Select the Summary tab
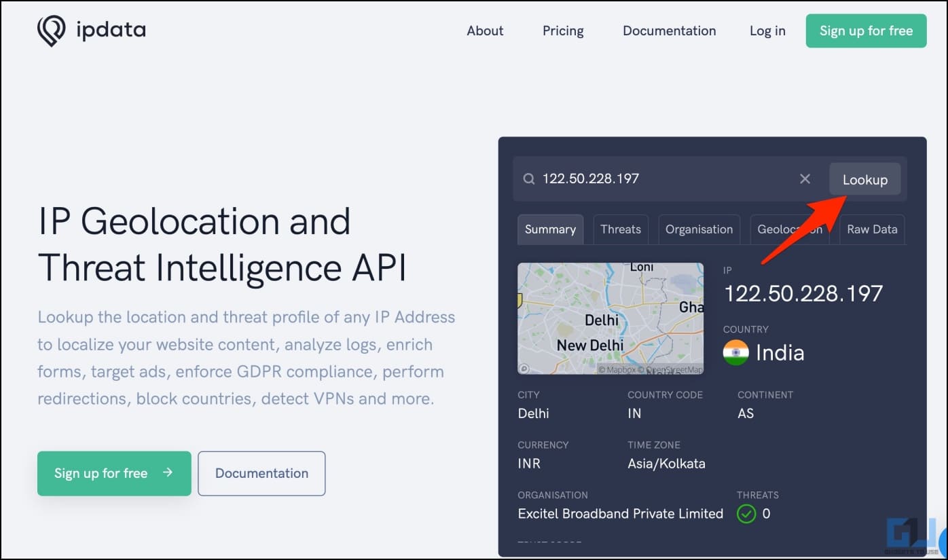 [550, 229]
